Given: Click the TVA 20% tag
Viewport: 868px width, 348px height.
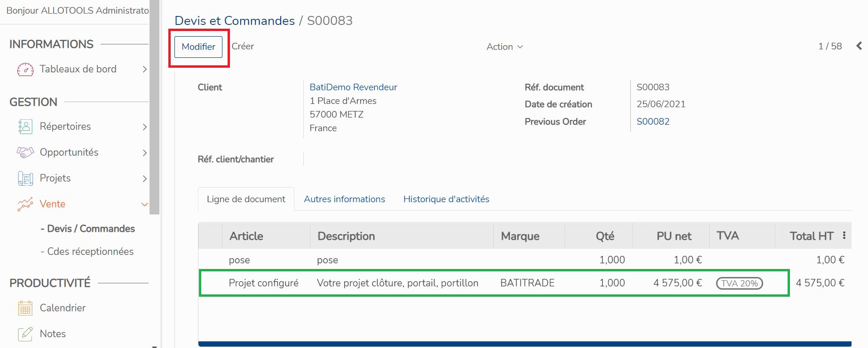Looking at the screenshot, I should coord(739,283).
